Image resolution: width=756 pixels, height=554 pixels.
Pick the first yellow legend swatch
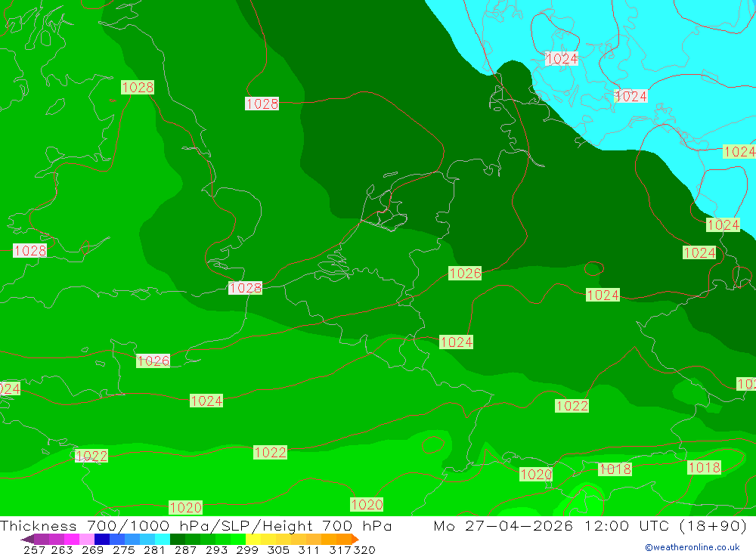(x=253, y=539)
